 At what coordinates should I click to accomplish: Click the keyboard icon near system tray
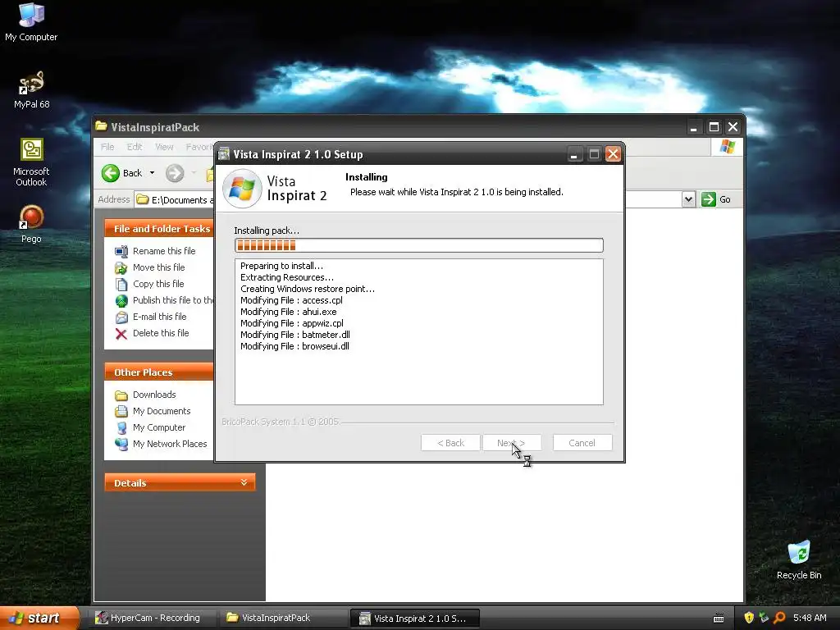pos(719,619)
